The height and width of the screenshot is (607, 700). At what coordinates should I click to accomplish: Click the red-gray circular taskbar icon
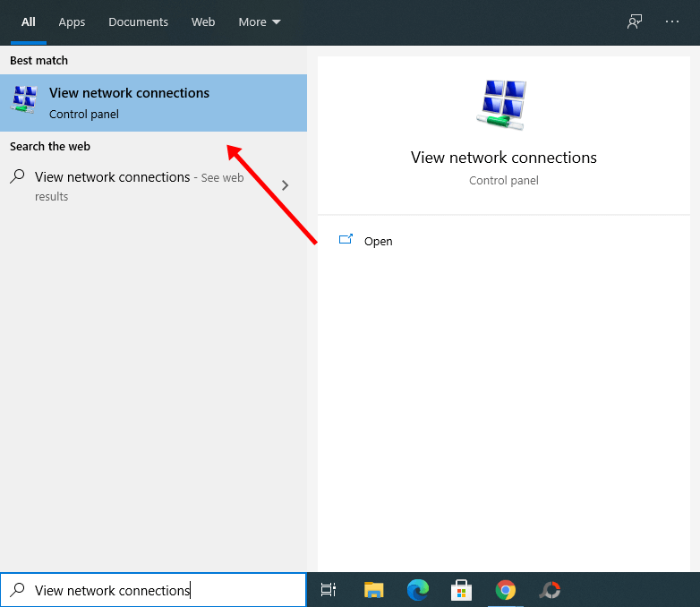[x=550, y=590]
